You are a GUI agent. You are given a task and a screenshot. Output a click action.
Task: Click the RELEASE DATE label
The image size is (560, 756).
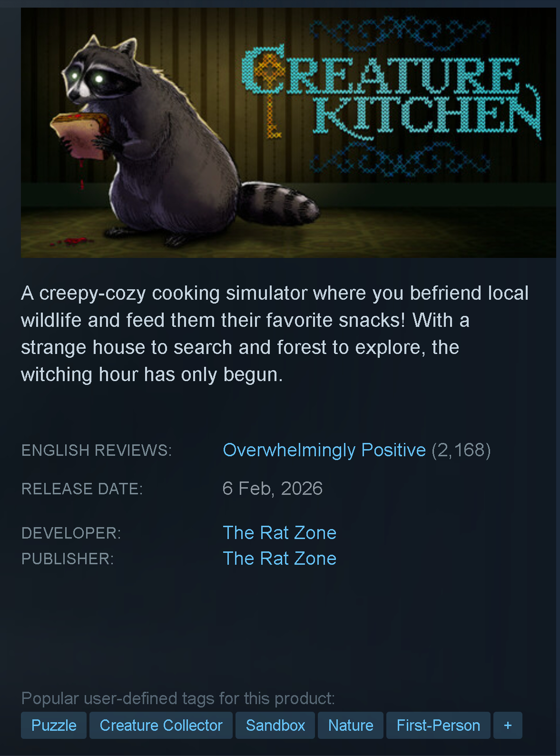(82, 489)
